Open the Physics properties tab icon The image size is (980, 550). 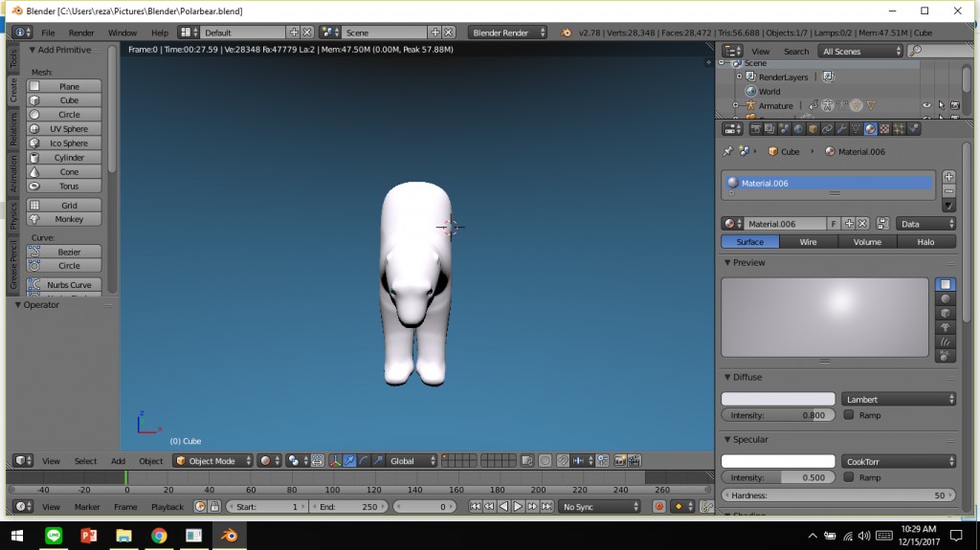pos(914,129)
